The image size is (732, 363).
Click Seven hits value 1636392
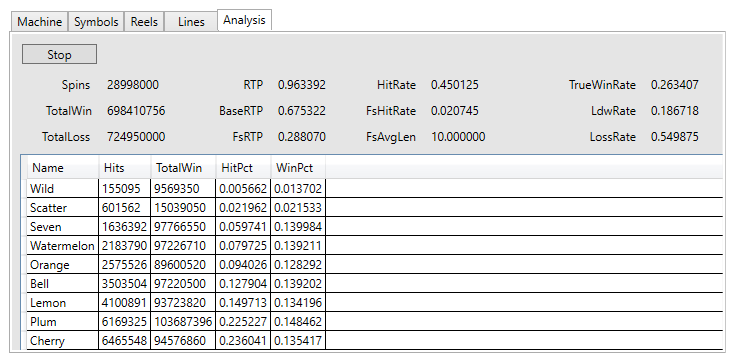[125, 227]
